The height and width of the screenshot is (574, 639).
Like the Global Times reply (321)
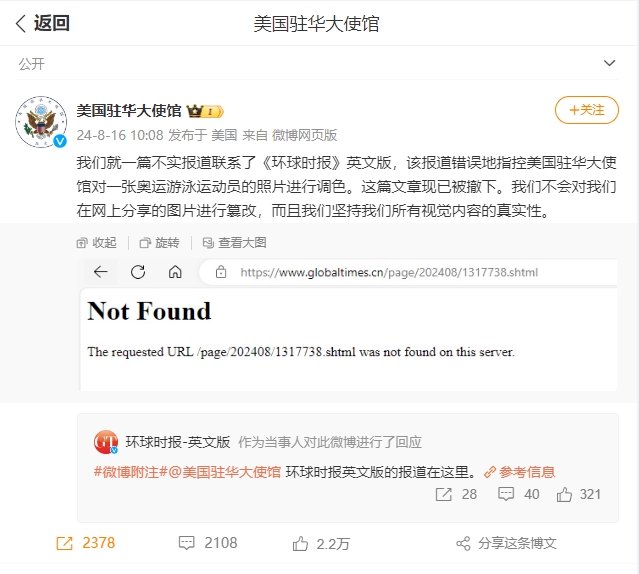pyautogui.click(x=579, y=494)
